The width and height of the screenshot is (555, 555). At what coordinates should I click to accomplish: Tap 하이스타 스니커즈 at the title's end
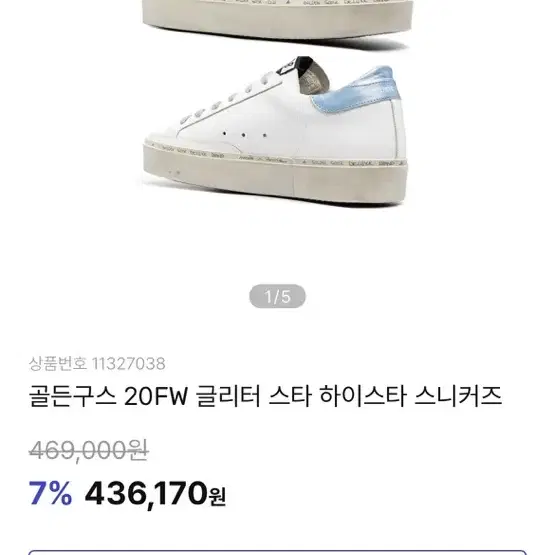[x=411, y=396]
